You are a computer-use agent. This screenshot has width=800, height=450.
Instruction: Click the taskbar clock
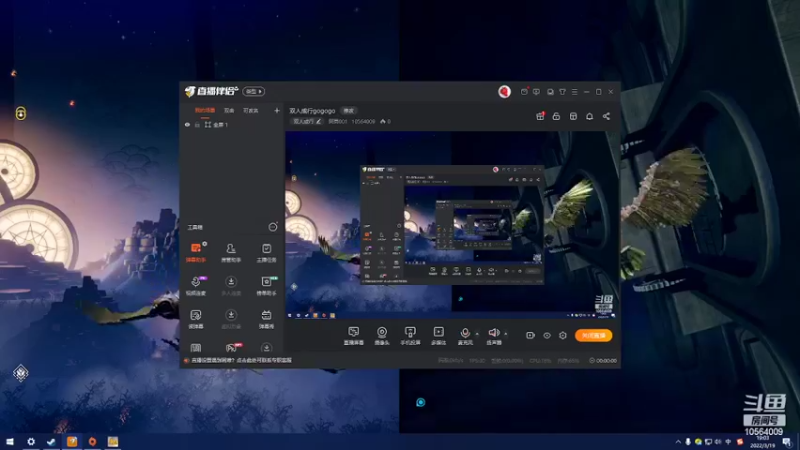[x=763, y=442]
